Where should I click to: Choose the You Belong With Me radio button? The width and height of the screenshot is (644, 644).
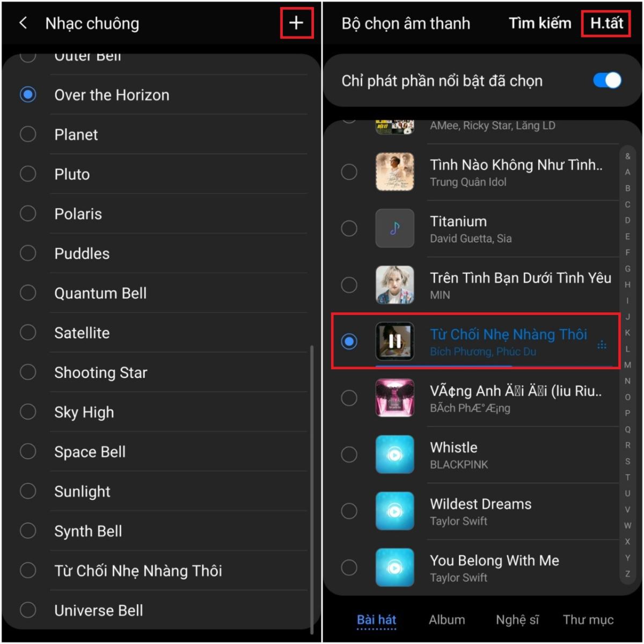(349, 568)
